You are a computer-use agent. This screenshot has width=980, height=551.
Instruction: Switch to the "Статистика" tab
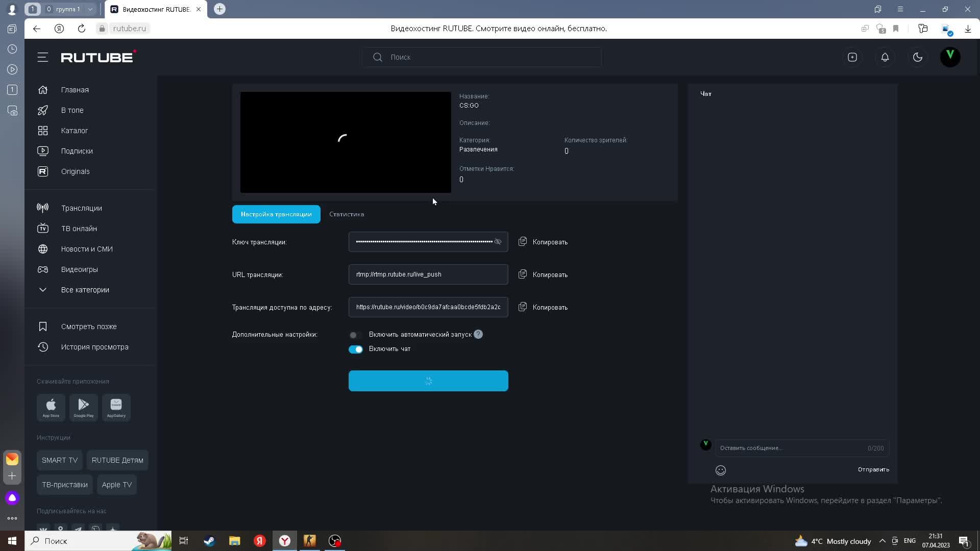(x=347, y=214)
